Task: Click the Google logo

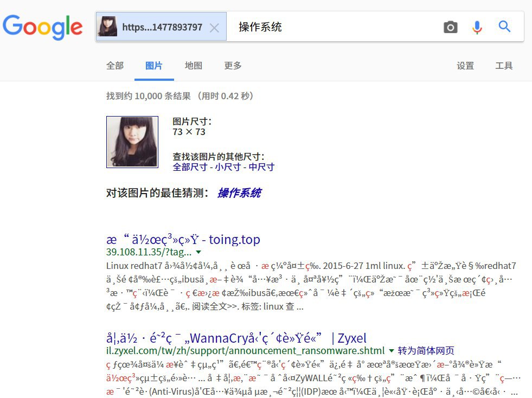Action: click(43, 27)
